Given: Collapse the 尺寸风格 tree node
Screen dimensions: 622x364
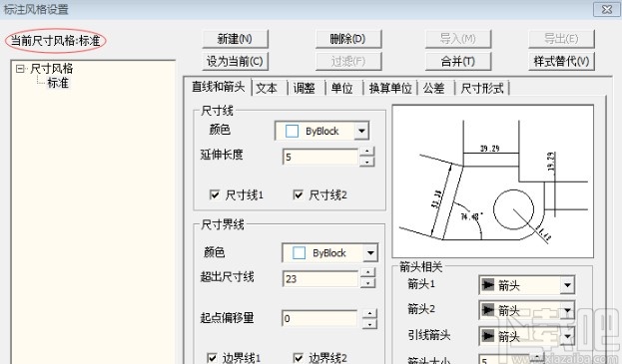Looking at the screenshot, I should pos(20,69).
